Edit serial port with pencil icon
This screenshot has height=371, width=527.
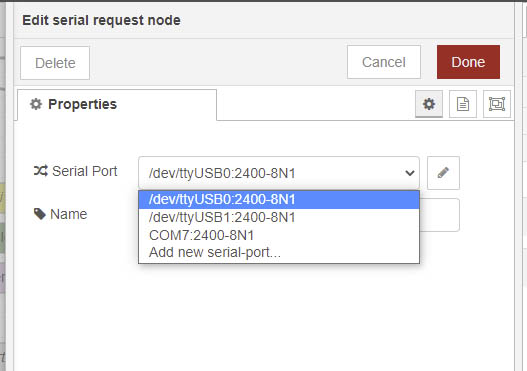(443, 173)
